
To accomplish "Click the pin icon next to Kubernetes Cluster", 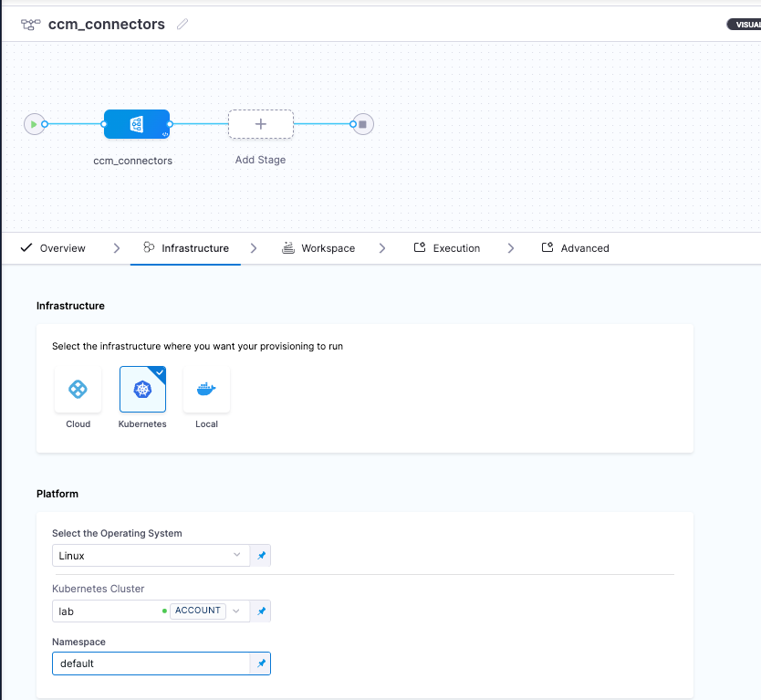I will pos(261,611).
